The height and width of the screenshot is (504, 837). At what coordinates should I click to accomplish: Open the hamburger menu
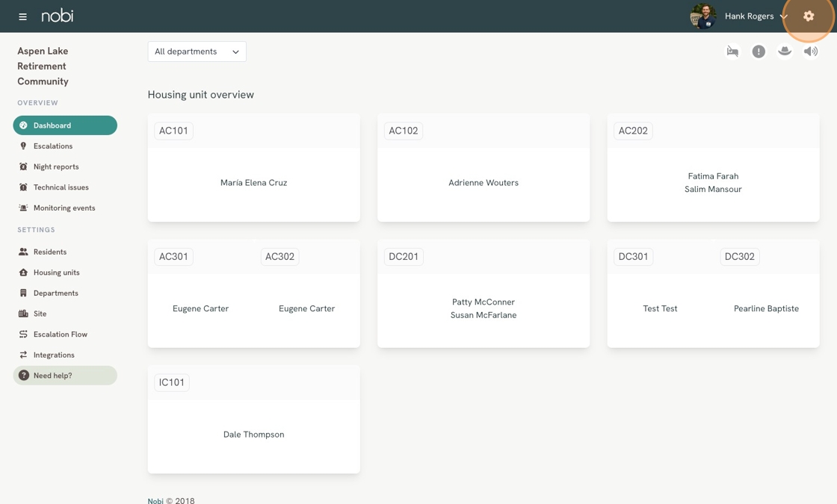22,16
